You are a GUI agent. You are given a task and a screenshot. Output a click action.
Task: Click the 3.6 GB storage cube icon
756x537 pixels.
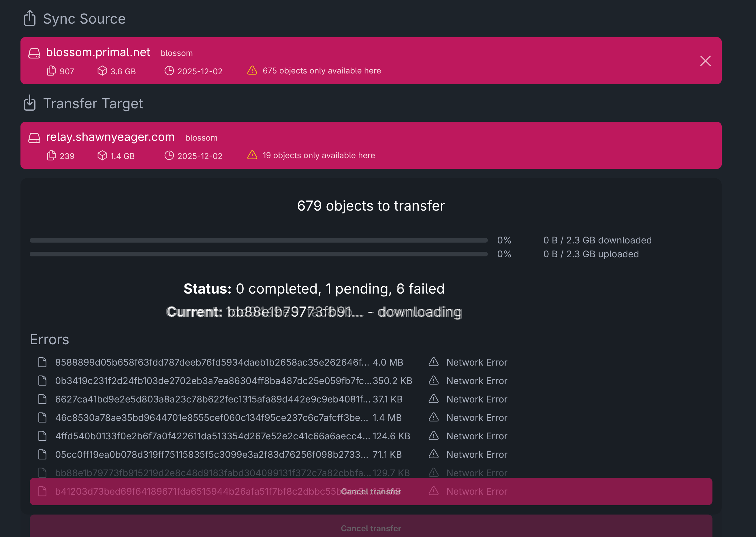click(102, 71)
